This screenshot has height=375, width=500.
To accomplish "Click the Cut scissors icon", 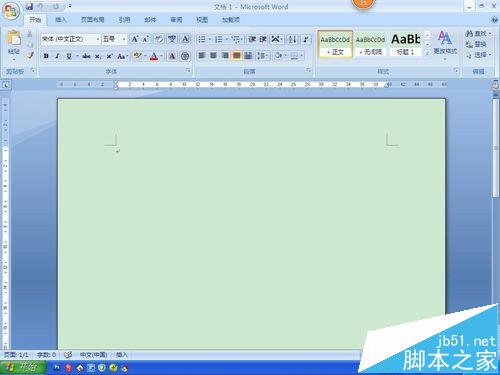I will pos(30,34).
